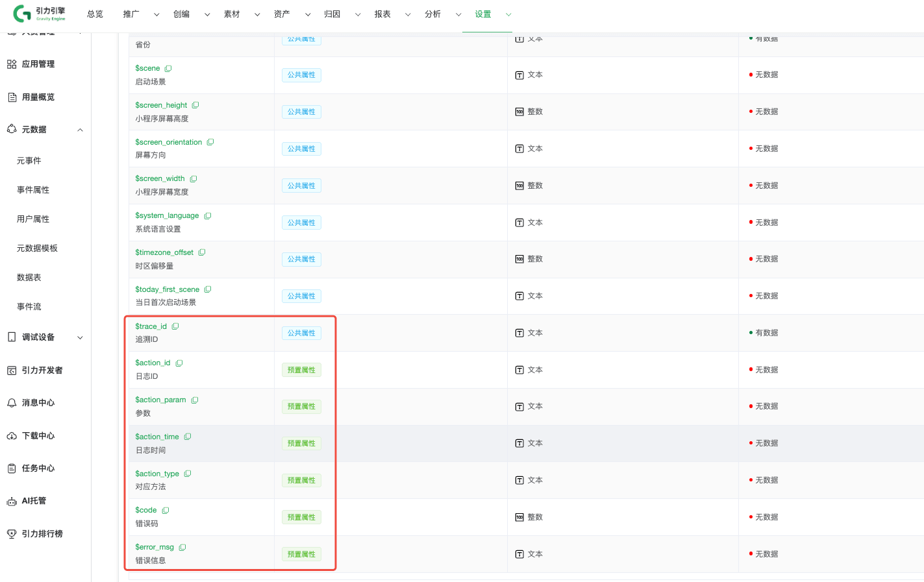Copy the $screen_width property name

click(194, 179)
